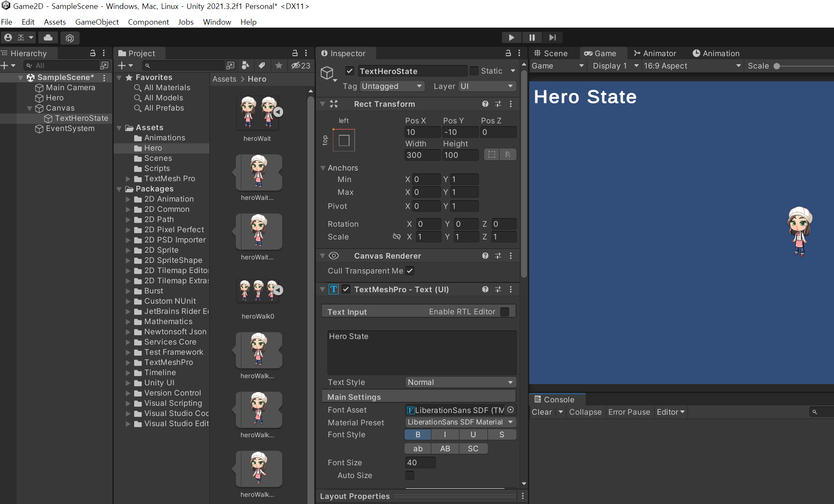Screen dimensions: 834x504
Task: Toggle the Scale constrain proportions link icon
Action: (397, 236)
